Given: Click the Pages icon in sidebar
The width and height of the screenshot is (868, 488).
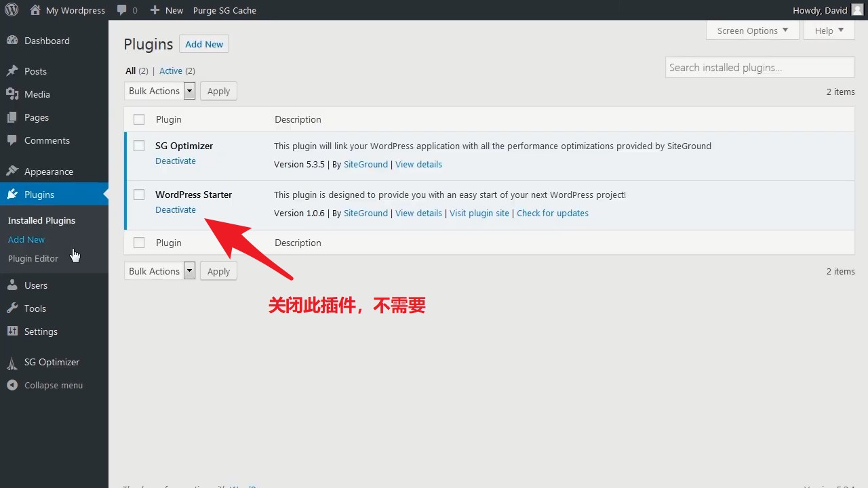Looking at the screenshot, I should (x=12, y=117).
